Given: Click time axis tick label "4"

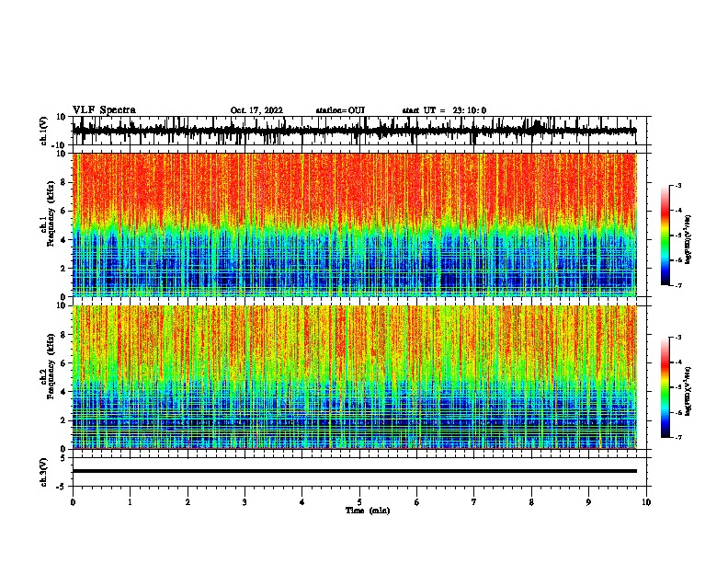Looking at the screenshot, I should click(x=302, y=502).
